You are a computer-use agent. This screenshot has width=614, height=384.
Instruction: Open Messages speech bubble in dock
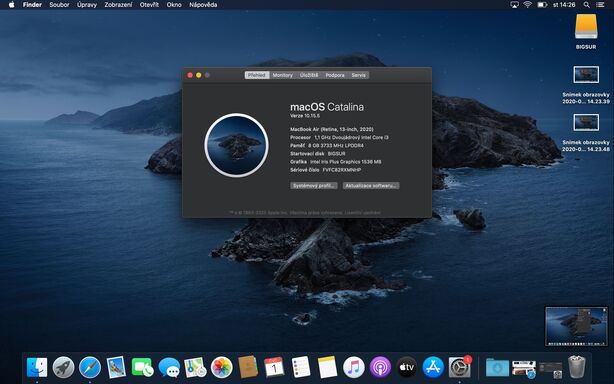click(x=169, y=368)
